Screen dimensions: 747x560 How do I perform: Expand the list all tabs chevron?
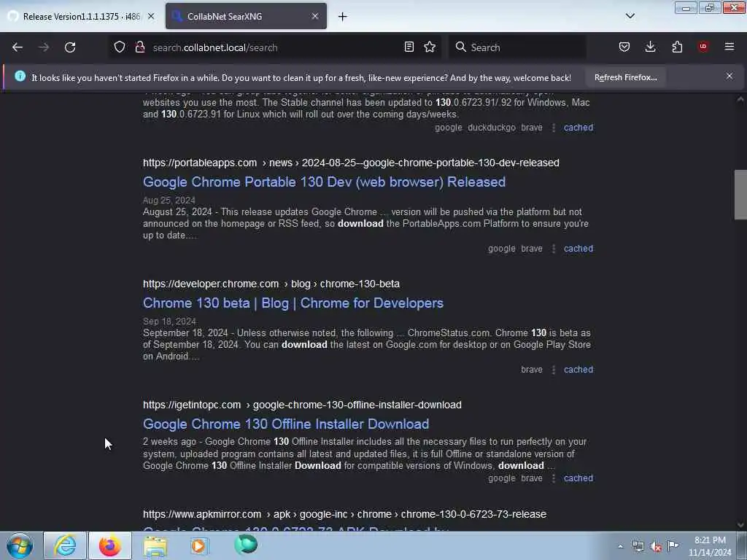point(630,16)
